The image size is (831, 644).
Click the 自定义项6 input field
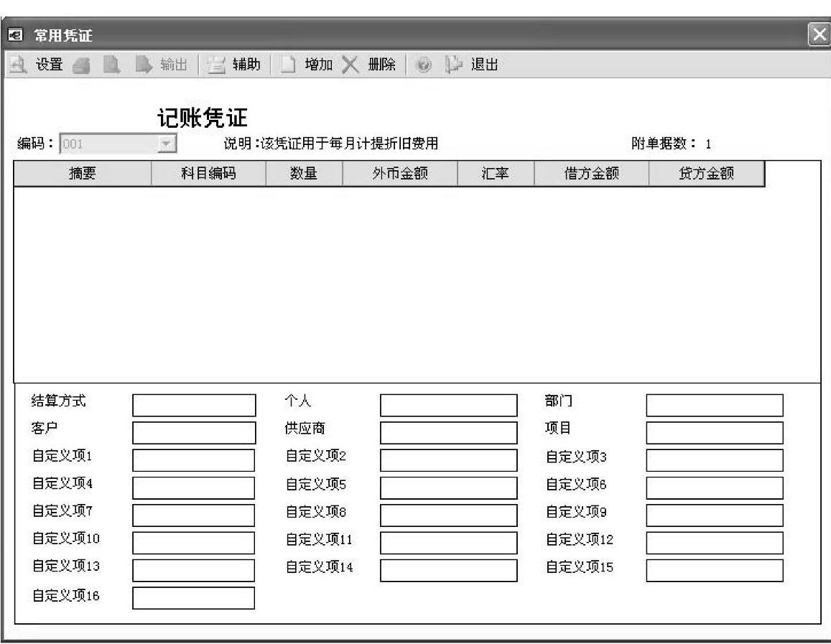715,487
